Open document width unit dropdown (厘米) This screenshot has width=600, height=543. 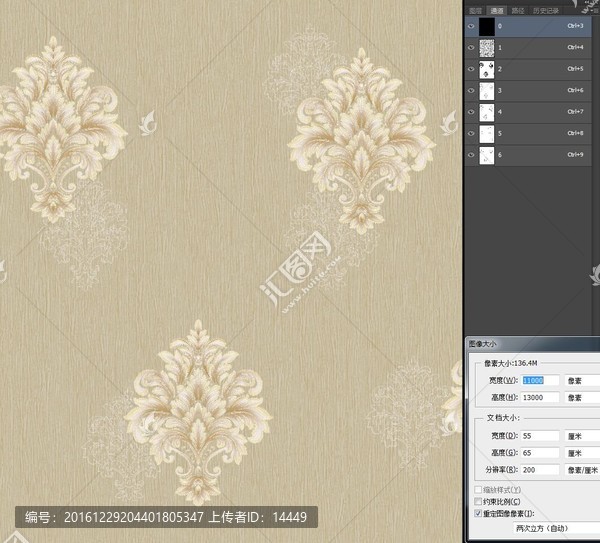[582, 436]
